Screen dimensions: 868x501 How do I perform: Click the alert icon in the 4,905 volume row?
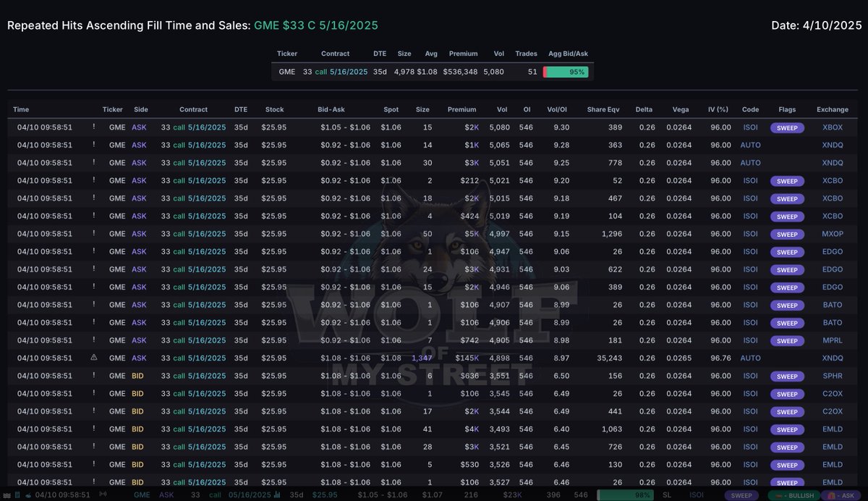click(x=93, y=340)
